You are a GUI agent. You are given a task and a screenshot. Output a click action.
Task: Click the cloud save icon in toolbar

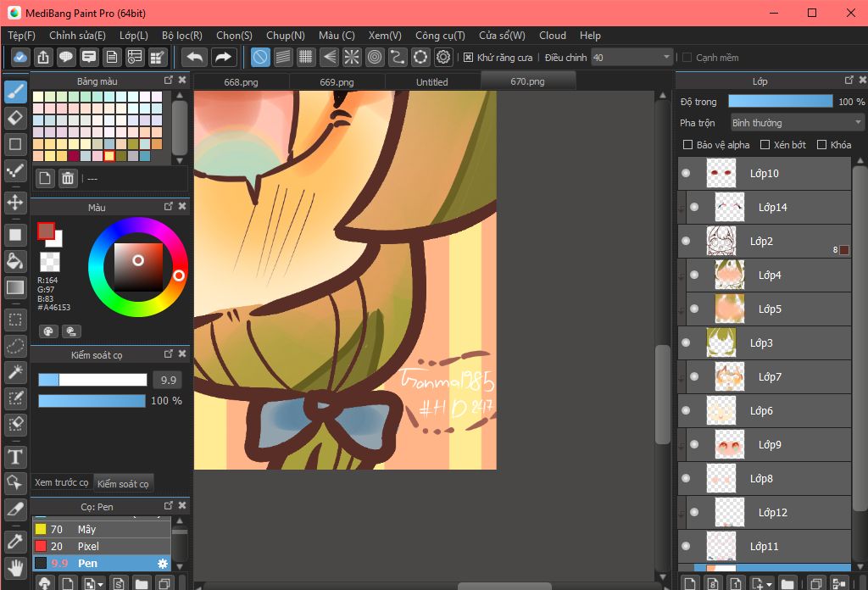(20, 57)
